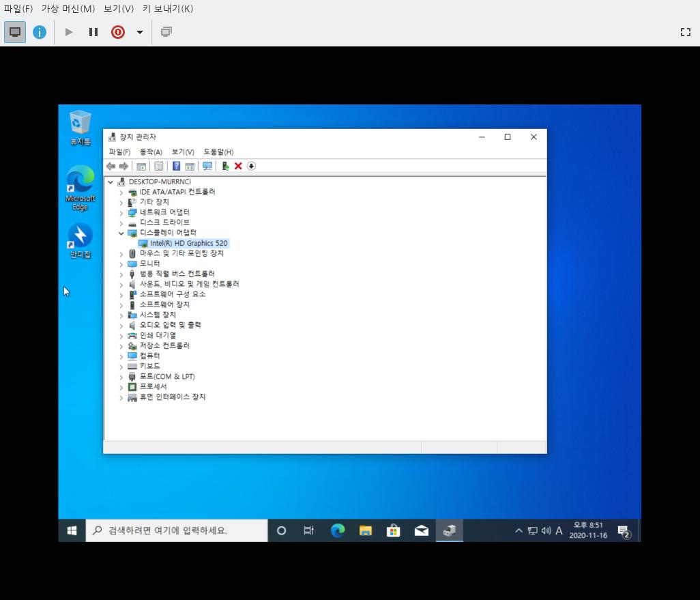Select the Intel(R) HD Graphics 520 device
The width and height of the screenshot is (700, 600).
pyautogui.click(x=188, y=243)
